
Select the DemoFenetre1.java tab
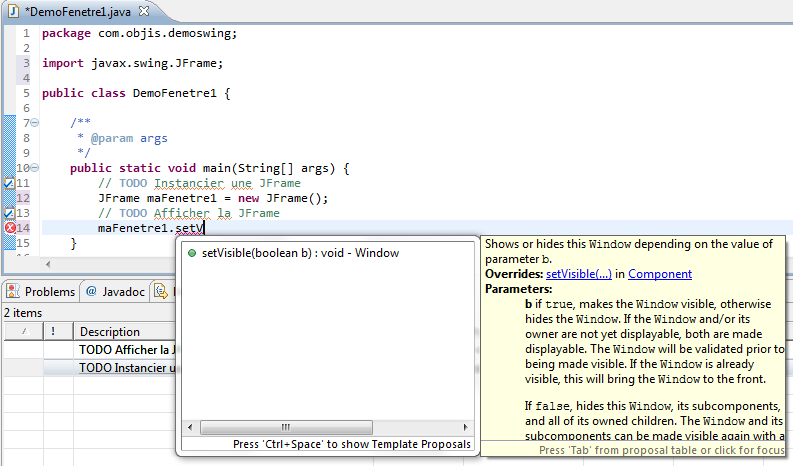[75, 11]
